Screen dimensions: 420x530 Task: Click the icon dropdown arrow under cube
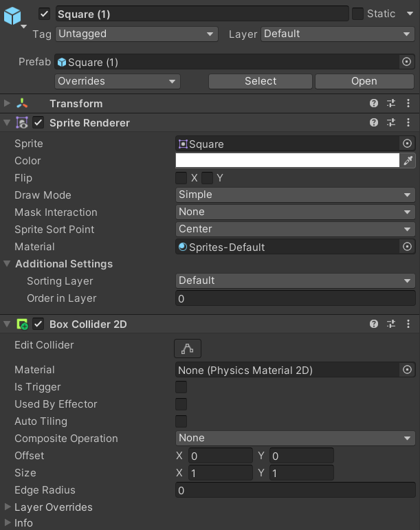23,26
